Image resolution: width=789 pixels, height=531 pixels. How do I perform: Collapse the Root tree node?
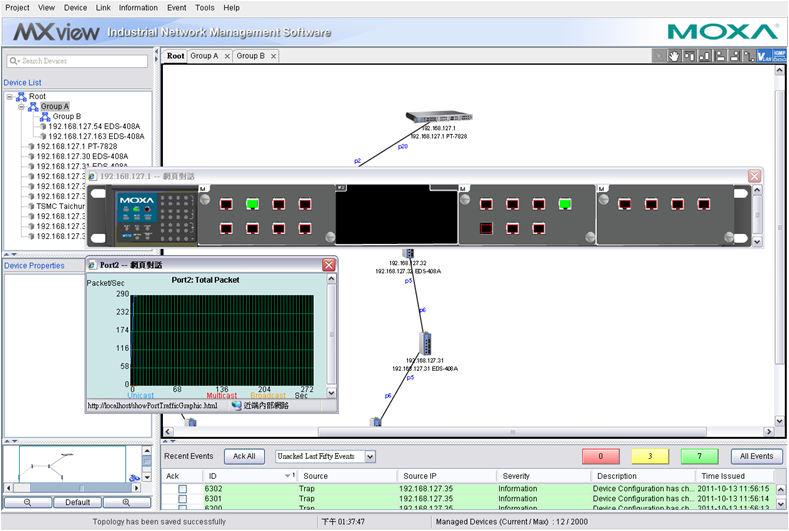pyautogui.click(x=10, y=96)
